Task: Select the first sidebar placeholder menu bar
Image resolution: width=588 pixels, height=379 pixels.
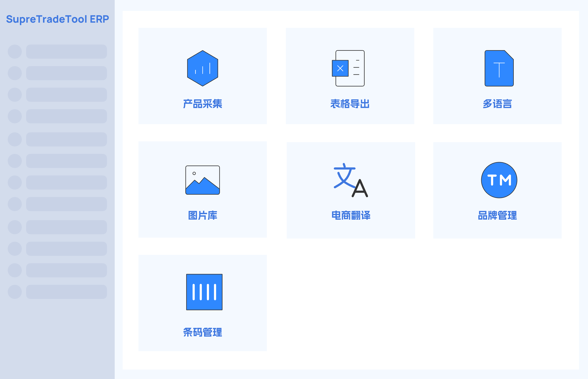Action: pos(66,51)
